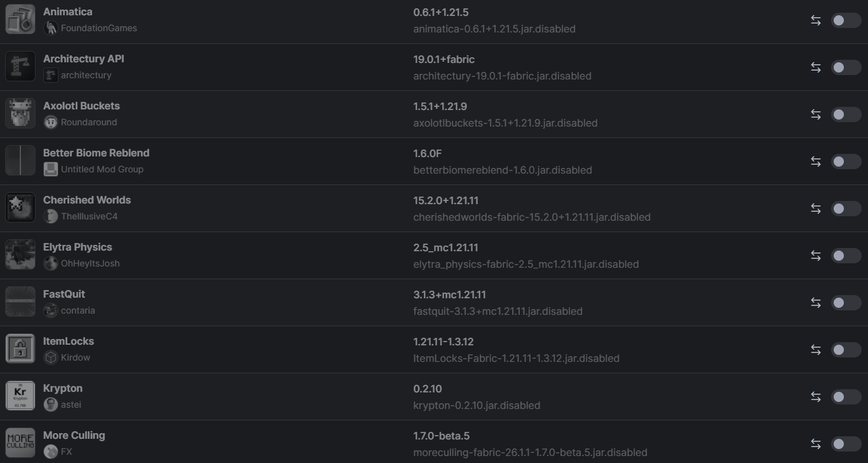Click the More Culling mod icon
The height and width of the screenshot is (463, 868).
click(20, 443)
